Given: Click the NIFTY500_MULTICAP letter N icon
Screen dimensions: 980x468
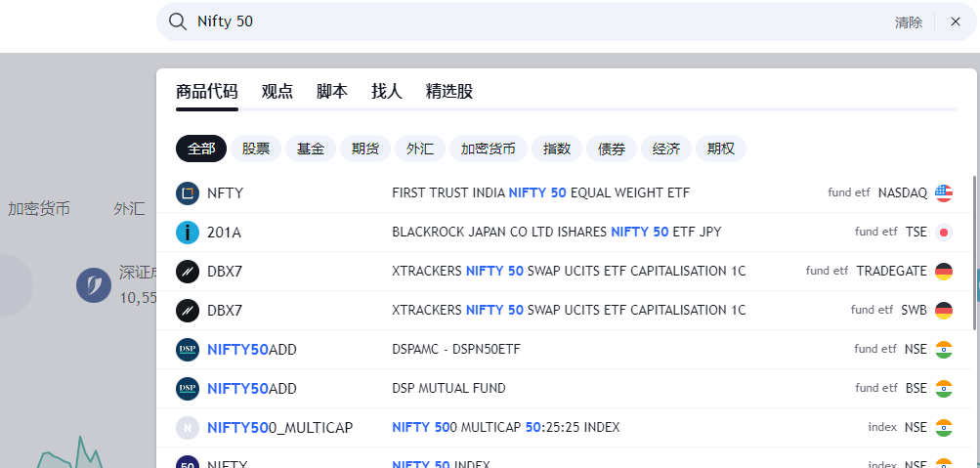Looking at the screenshot, I should tap(188, 427).
